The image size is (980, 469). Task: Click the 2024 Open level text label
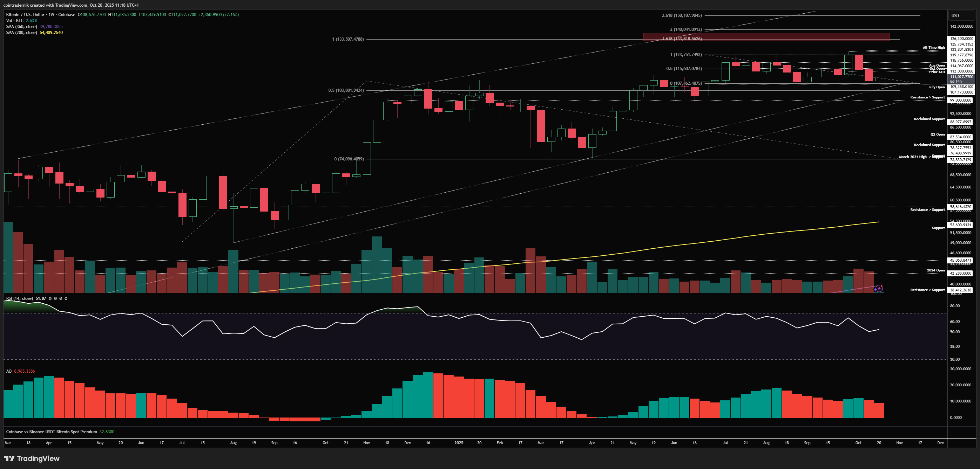[935, 270]
